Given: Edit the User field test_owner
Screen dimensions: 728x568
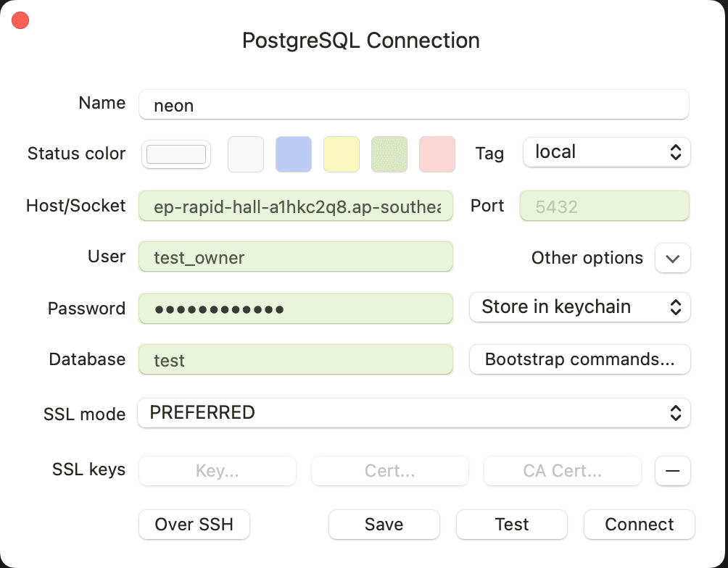Looking at the screenshot, I should 296,256.
